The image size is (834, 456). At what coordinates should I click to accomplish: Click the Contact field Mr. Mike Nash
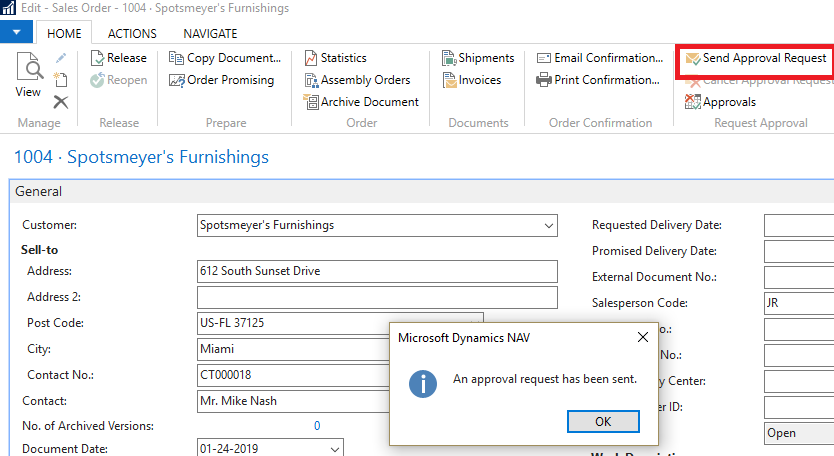(x=293, y=401)
